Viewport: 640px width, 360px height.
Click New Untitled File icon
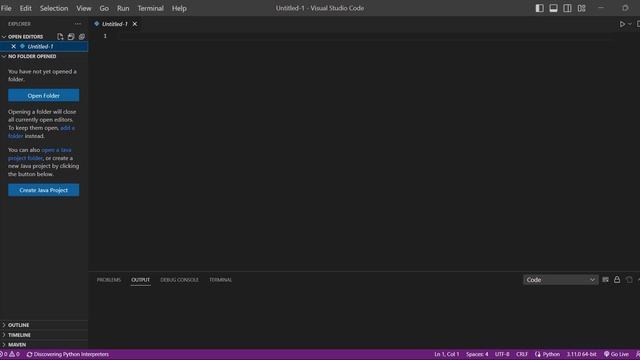click(x=60, y=37)
